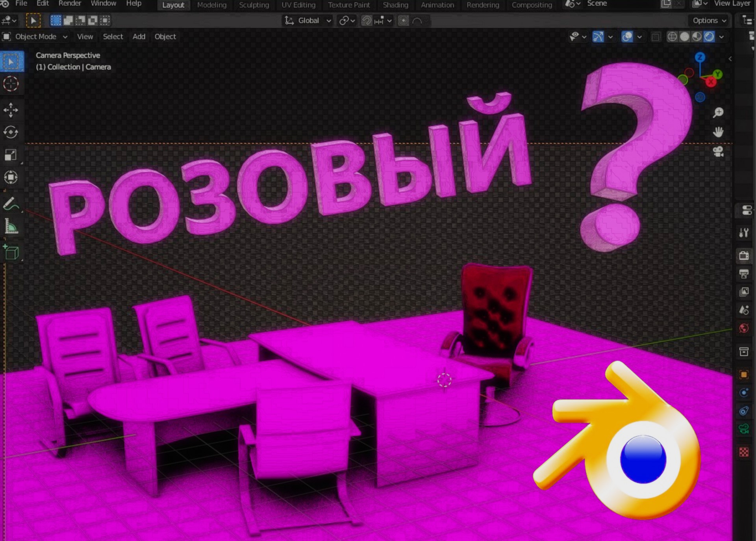Open the Camera data properties tab (green)
Screen dimensions: 756x541
(x=744, y=429)
